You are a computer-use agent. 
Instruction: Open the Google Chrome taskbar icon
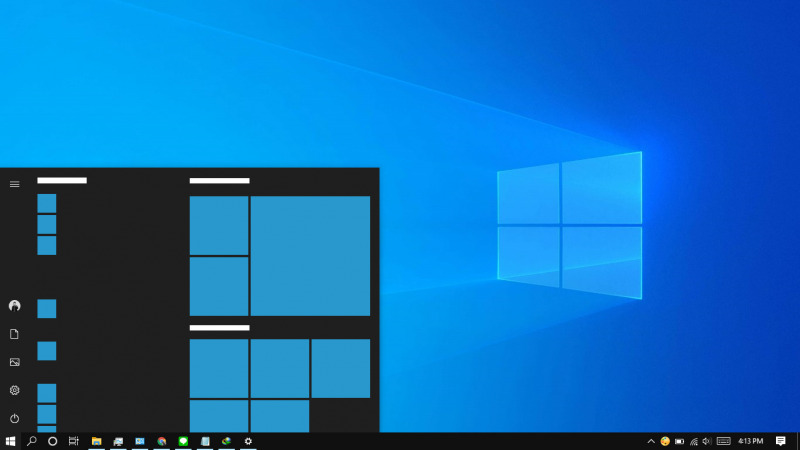click(162, 441)
